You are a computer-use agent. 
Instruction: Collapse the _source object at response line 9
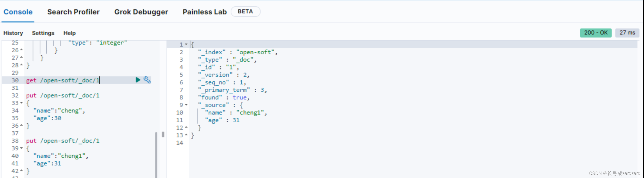[186, 105]
